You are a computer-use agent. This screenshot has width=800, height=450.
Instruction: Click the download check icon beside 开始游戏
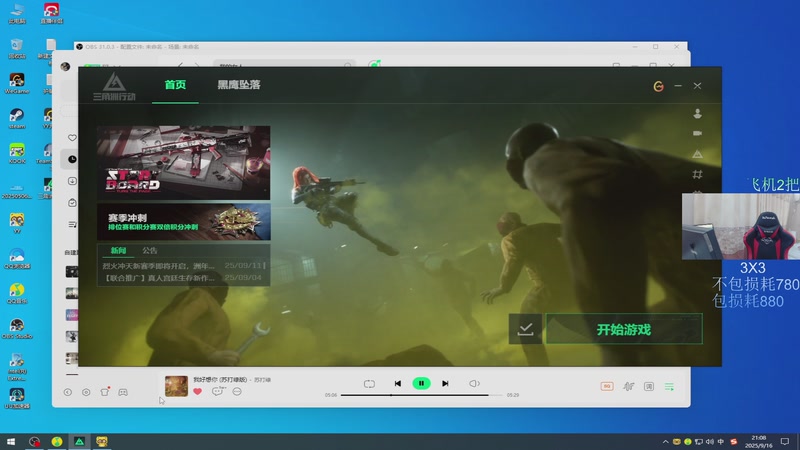click(526, 329)
